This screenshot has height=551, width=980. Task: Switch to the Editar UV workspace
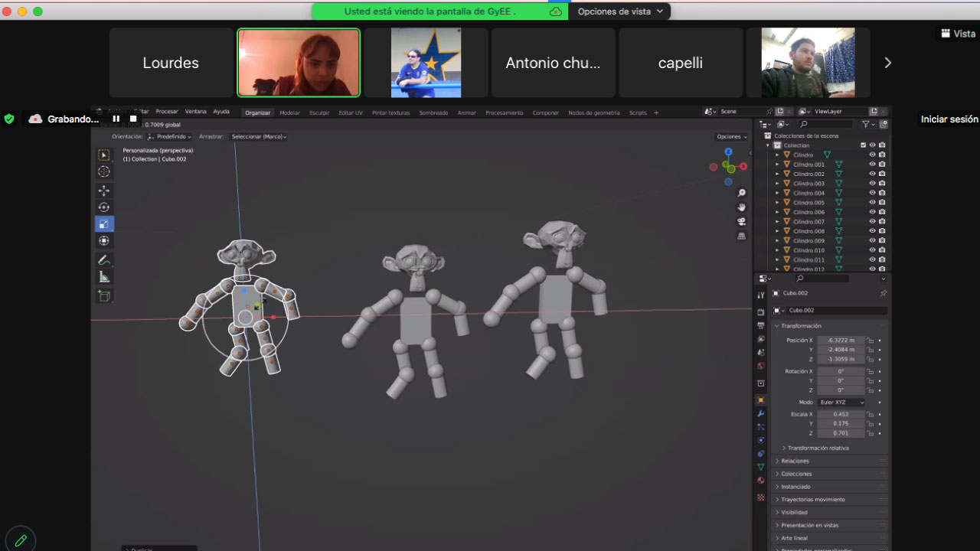click(x=351, y=112)
